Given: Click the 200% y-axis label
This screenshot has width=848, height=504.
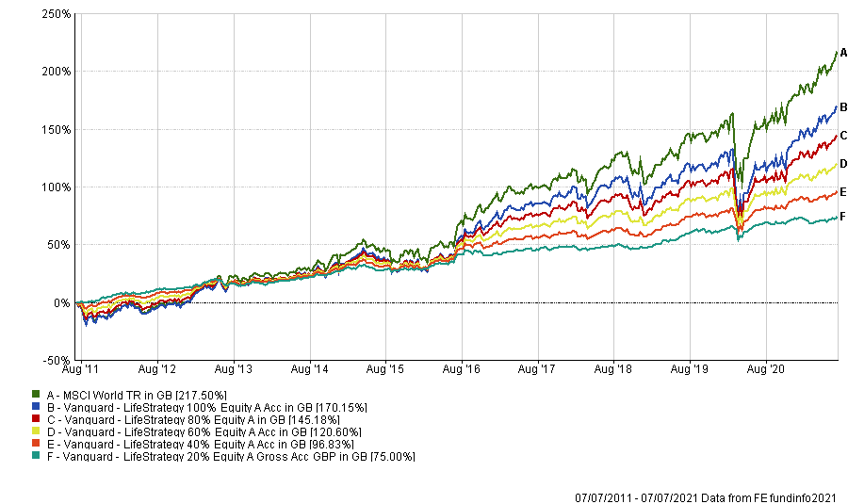Looking at the screenshot, I should pyautogui.click(x=57, y=72).
